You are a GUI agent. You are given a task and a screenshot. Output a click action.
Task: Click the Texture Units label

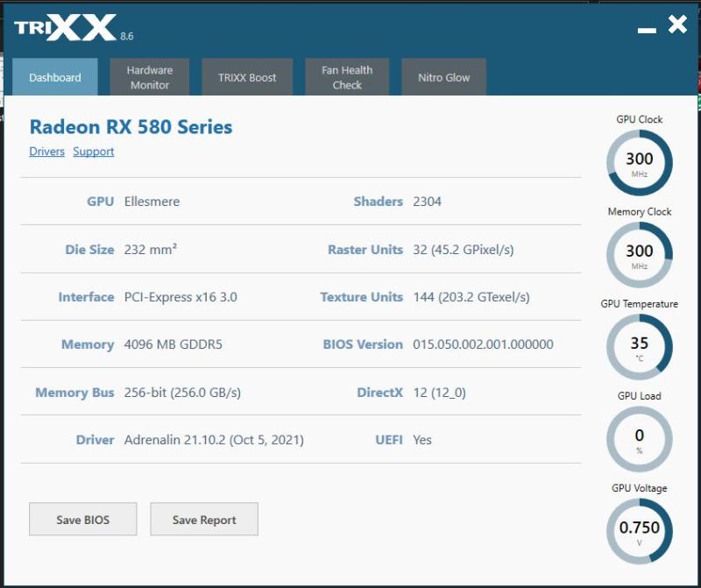(362, 297)
